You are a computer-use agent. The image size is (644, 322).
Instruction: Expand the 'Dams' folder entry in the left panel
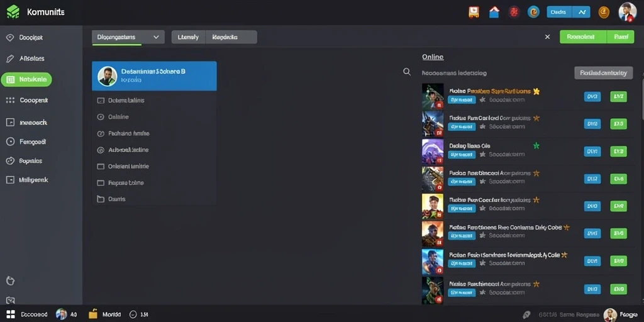[x=111, y=199]
